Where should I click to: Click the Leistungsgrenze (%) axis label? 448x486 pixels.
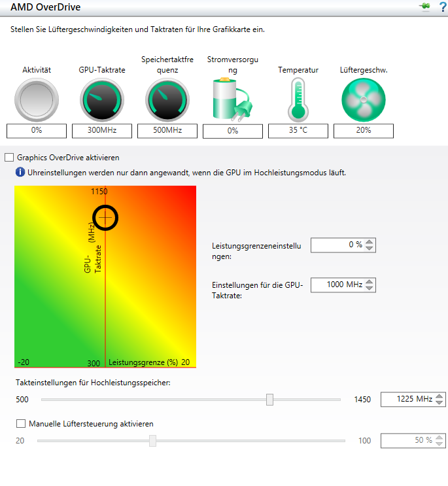143,362
